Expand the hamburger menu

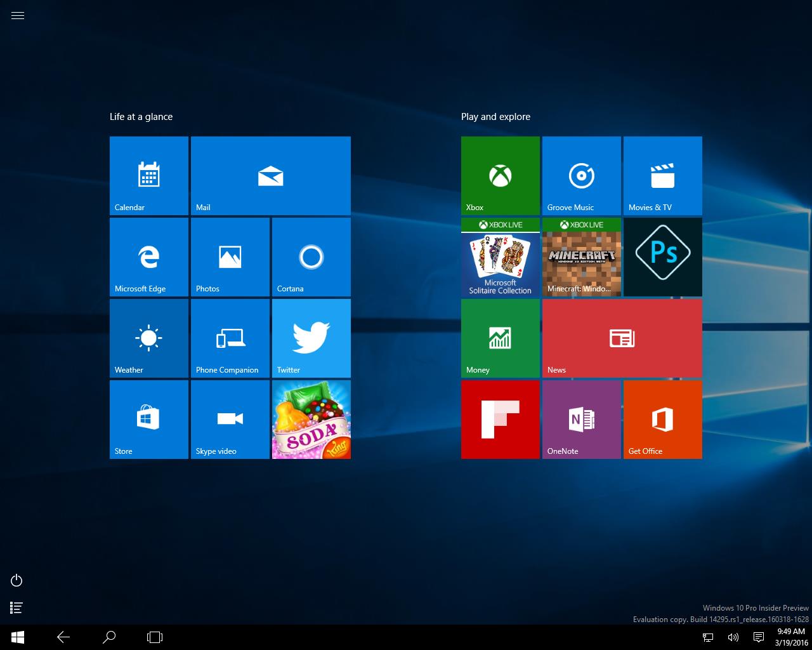(x=18, y=16)
